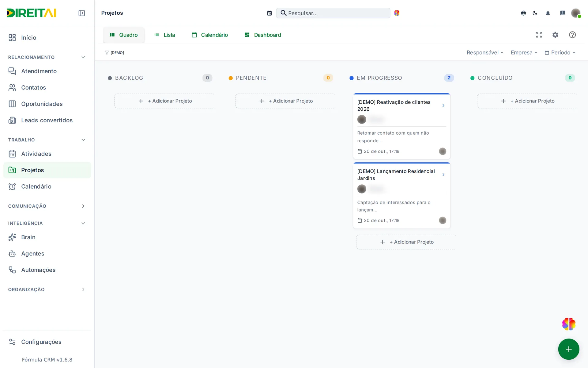
Task: Switch to the Quadro tab
Action: pos(124,35)
